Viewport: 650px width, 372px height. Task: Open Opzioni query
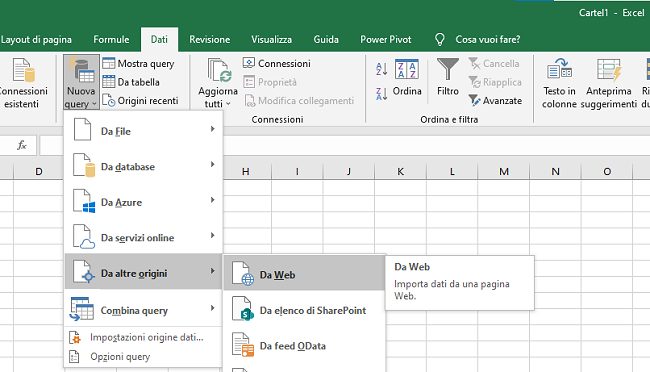pyautogui.click(x=143, y=356)
